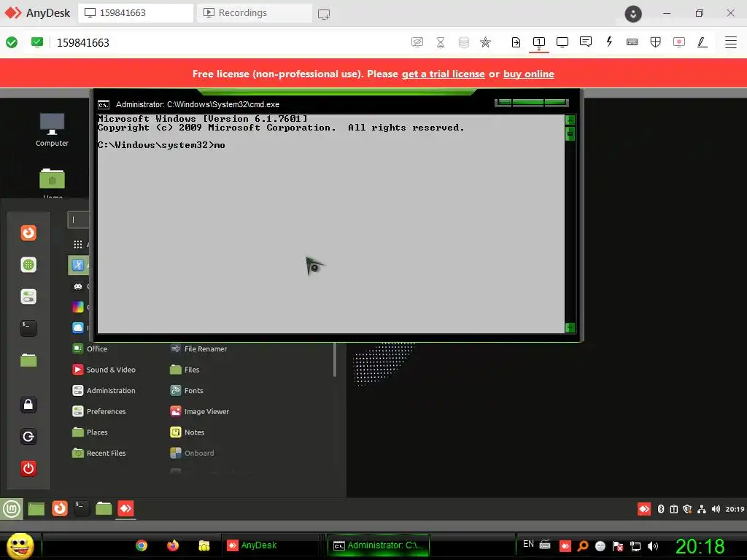Select the Office category
747x560 pixels.
click(x=90, y=349)
